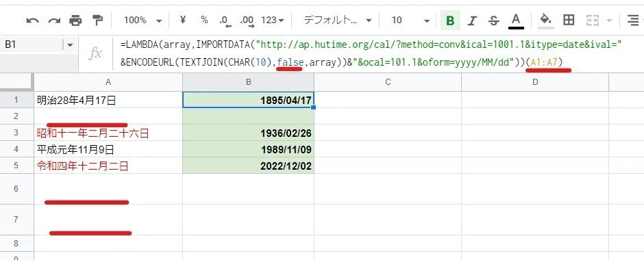Open the デフォルト font dropdown

click(338, 20)
